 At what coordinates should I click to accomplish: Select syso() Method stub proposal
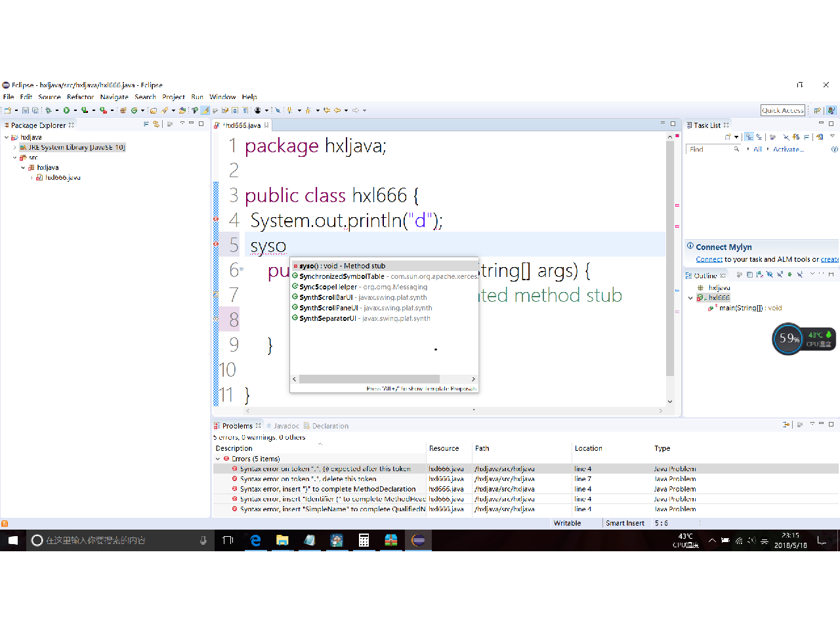pos(385,266)
